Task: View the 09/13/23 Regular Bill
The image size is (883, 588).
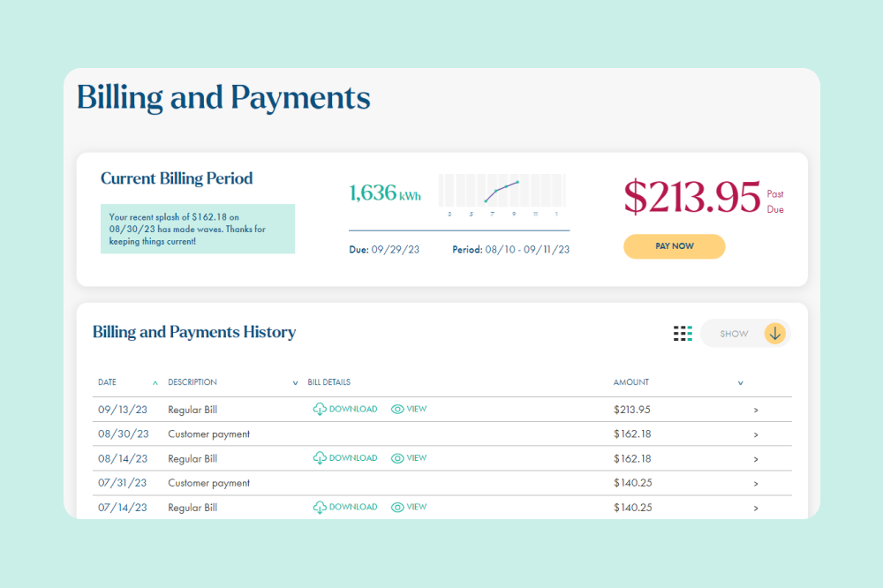Action: (409, 409)
